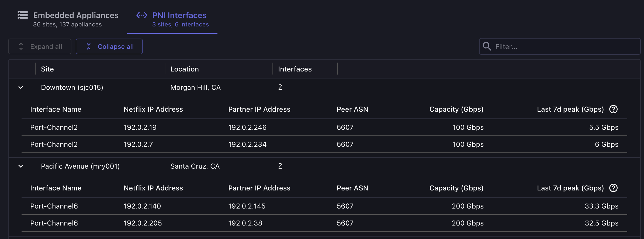The image size is (644, 239).
Task: Click the Expand all button
Action: (40, 46)
